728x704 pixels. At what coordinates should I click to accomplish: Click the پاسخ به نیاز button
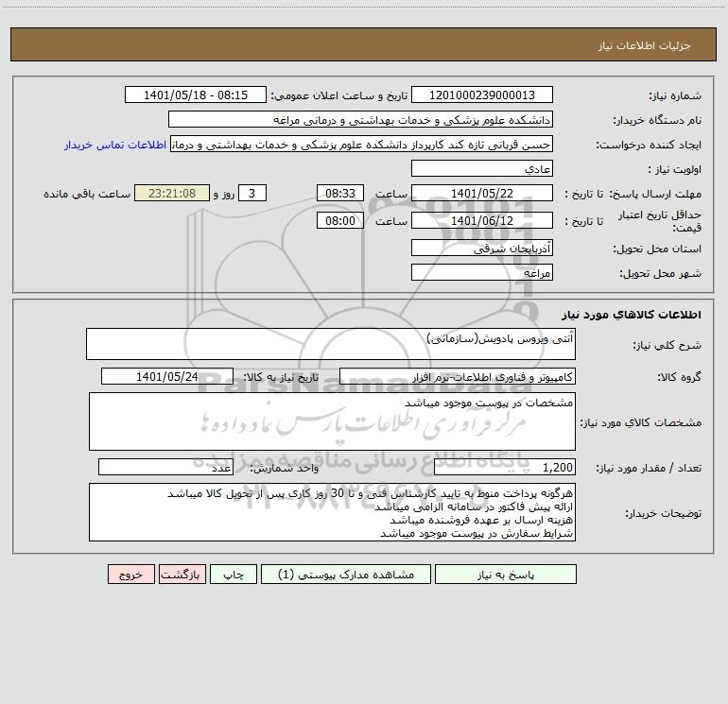(506, 575)
